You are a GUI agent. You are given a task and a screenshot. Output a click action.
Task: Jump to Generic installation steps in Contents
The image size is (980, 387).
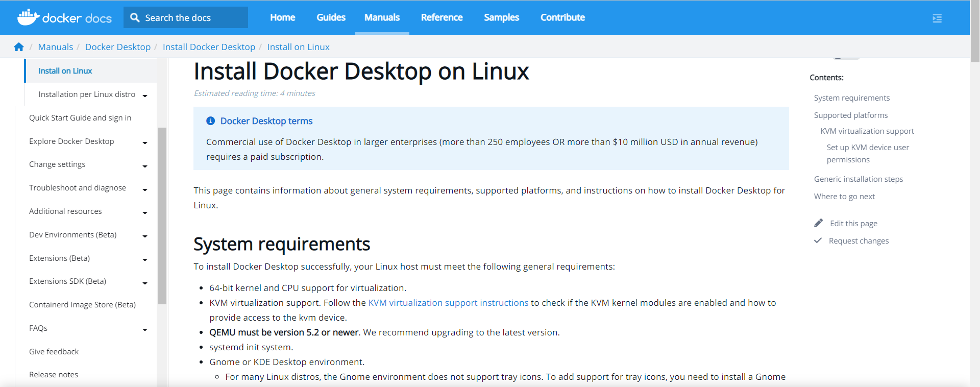(x=859, y=179)
